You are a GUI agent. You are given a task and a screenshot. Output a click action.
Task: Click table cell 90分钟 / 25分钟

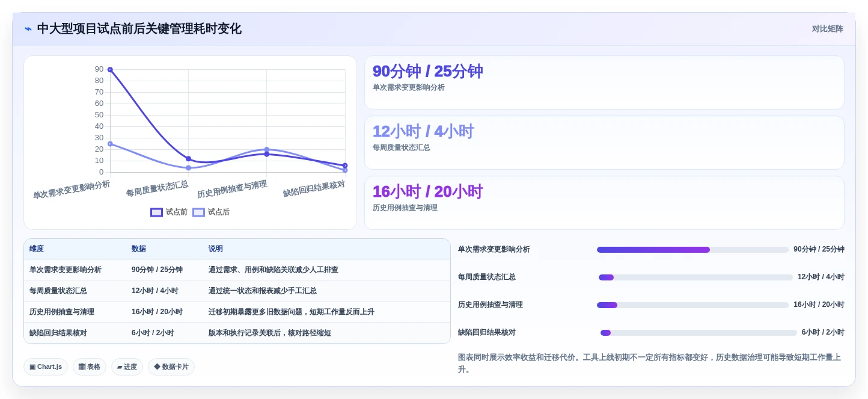(157, 270)
